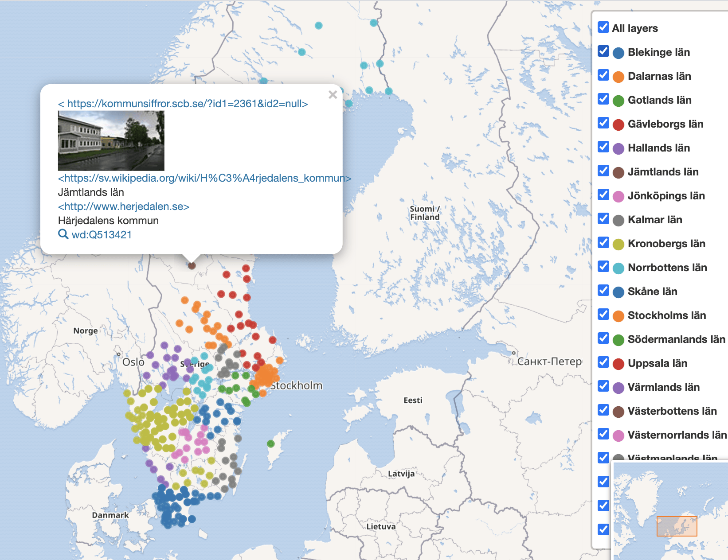Image resolution: width=728 pixels, height=560 pixels.
Task: Click the Uppsala län red legend dot
Action: (x=618, y=364)
